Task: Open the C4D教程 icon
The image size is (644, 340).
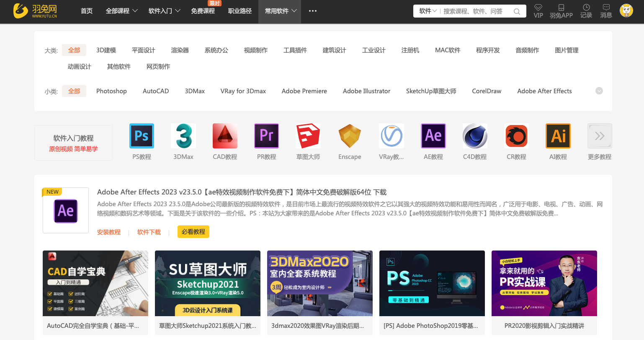Action: pos(475,136)
